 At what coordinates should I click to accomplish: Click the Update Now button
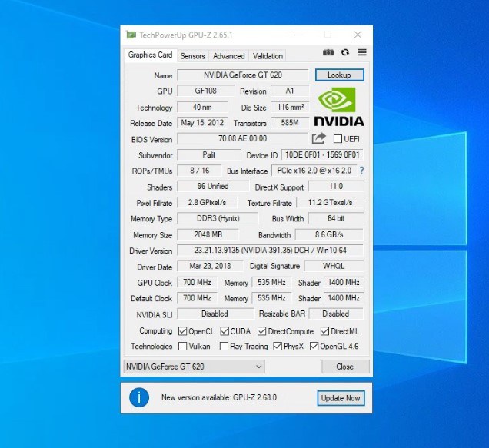click(341, 398)
